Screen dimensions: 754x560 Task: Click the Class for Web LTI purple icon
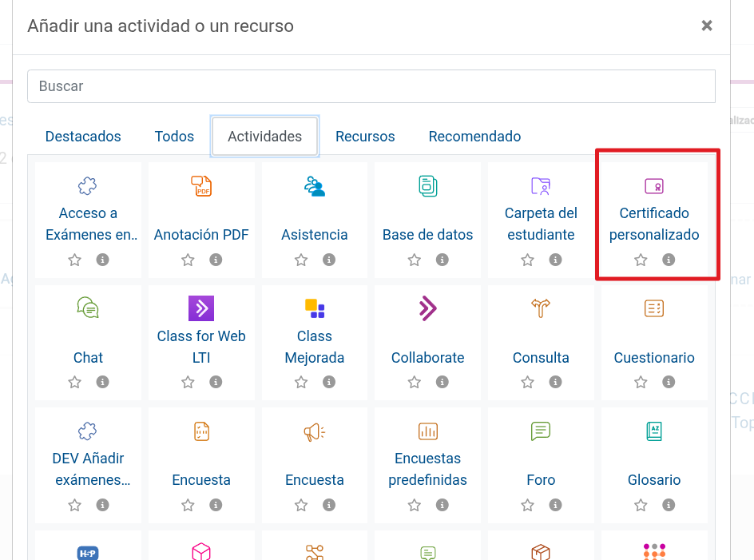click(201, 308)
